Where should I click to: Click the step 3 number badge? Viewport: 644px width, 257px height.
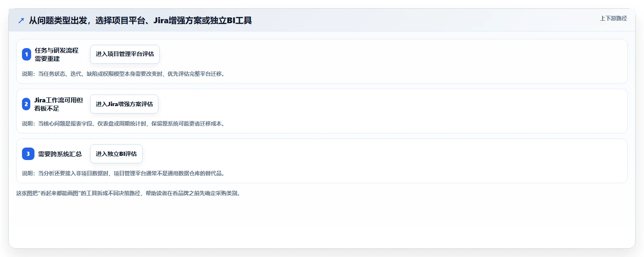(28, 154)
